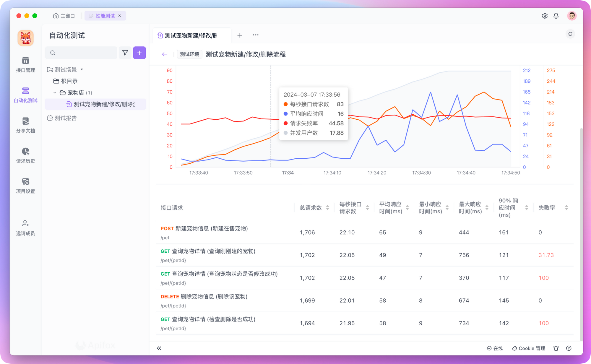This screenshot has width=591, height=364.
Task: Collapse the 宠物店 folder chevron
Action: (55, 93)
